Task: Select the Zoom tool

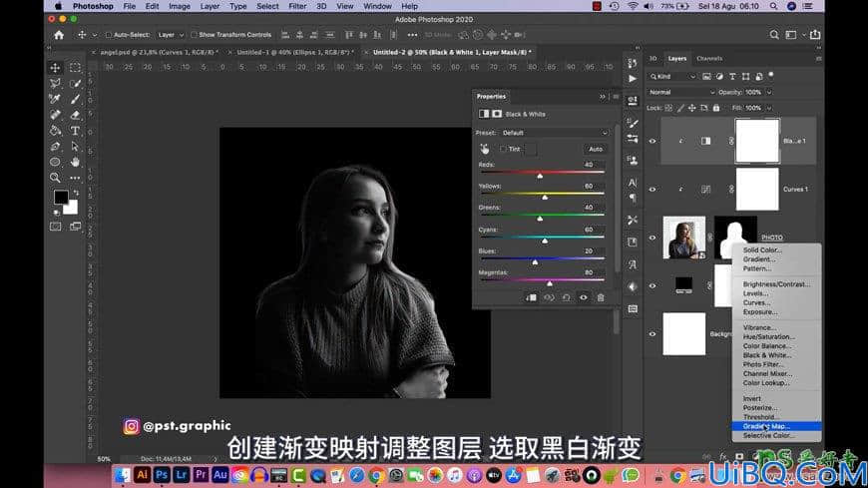Action: coord(55,178)
